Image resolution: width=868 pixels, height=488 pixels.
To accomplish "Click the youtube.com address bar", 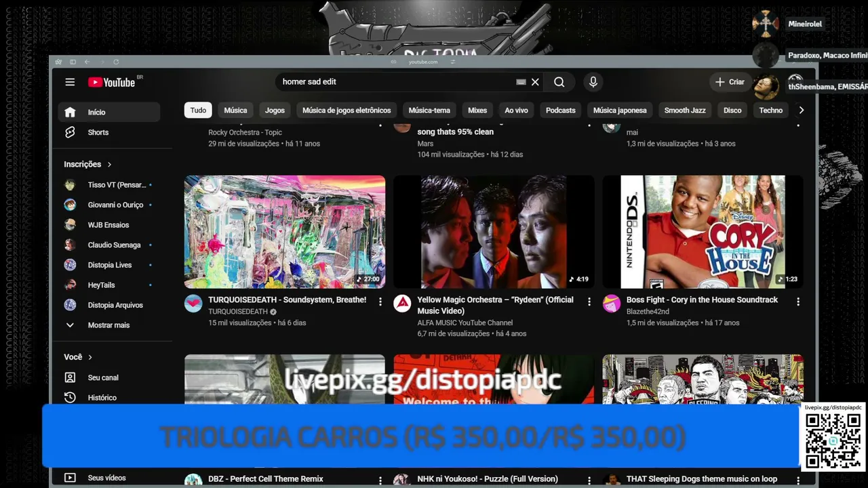I will [423, 62].
